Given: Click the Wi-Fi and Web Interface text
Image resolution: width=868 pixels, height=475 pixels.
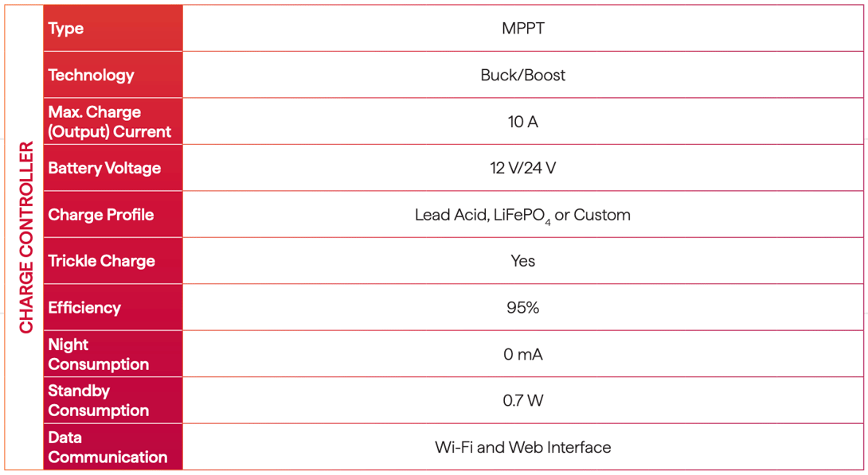Looking at the screenshot, I should [x=523, y=447].
